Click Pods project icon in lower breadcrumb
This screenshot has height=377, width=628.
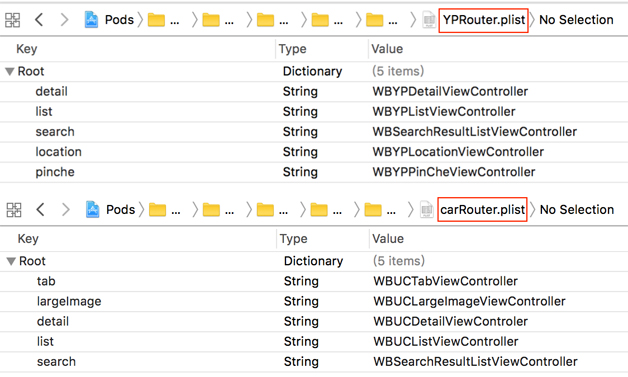pos(93,209)
